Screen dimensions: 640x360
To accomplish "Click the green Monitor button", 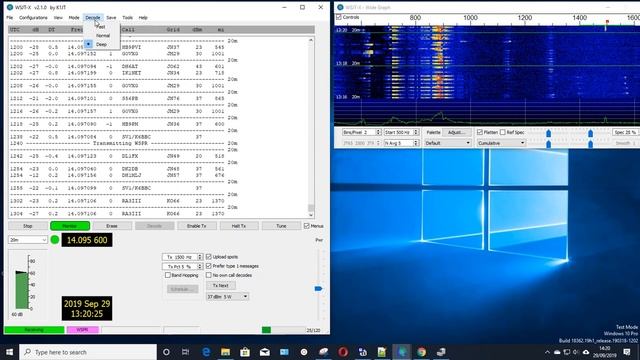I will [70, 226].
